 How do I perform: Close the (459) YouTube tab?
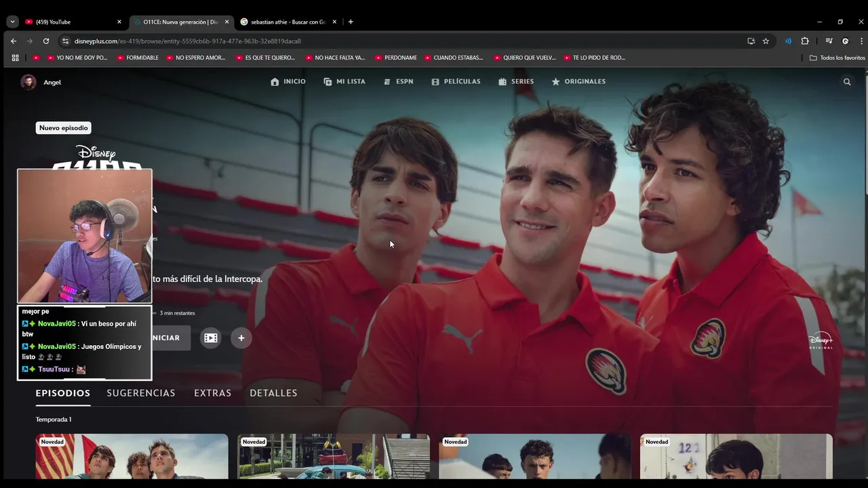119,22
